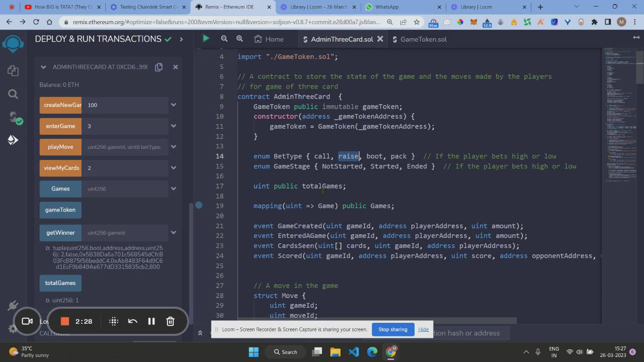The image size is (644, 362).
Task: Call the createNewGame function
Action: 60,105
